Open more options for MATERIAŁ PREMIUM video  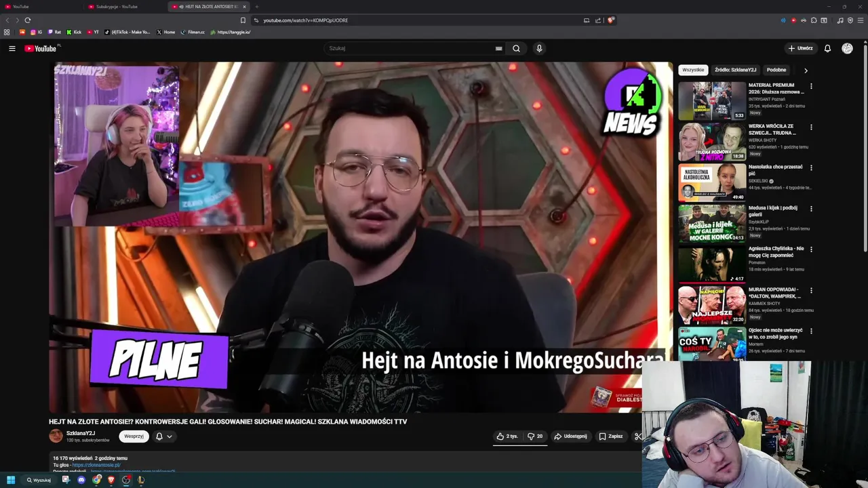811,86
